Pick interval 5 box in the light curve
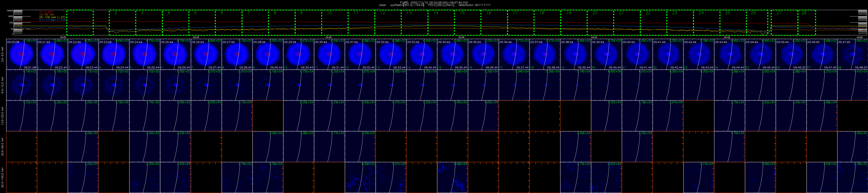The image size is (868, 193). click(202, 23)
